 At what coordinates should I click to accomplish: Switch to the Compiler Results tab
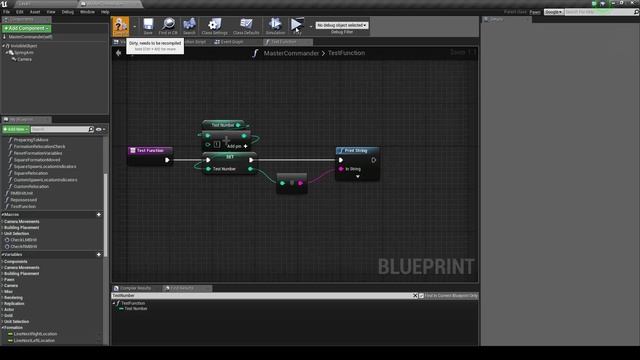click(x=135, y=288)
